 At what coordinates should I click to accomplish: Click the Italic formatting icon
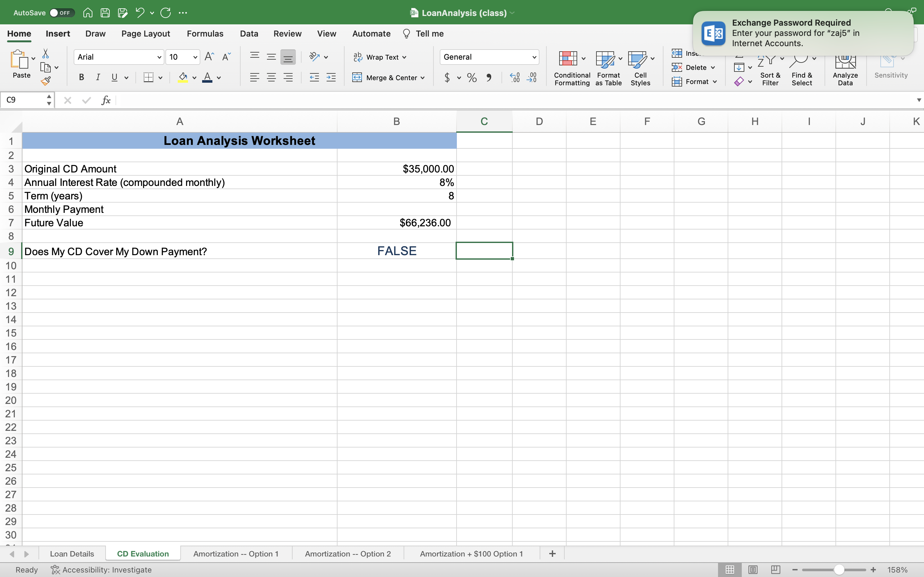coord(98,77)
